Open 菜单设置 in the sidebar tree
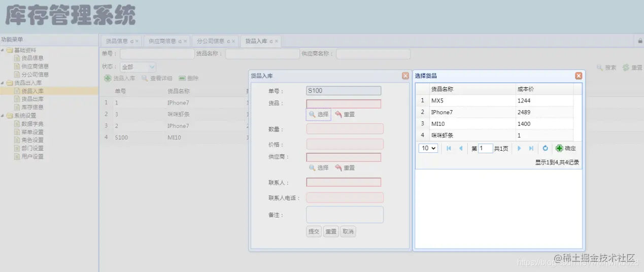The image size is (644, 272). tap(32, 132)
